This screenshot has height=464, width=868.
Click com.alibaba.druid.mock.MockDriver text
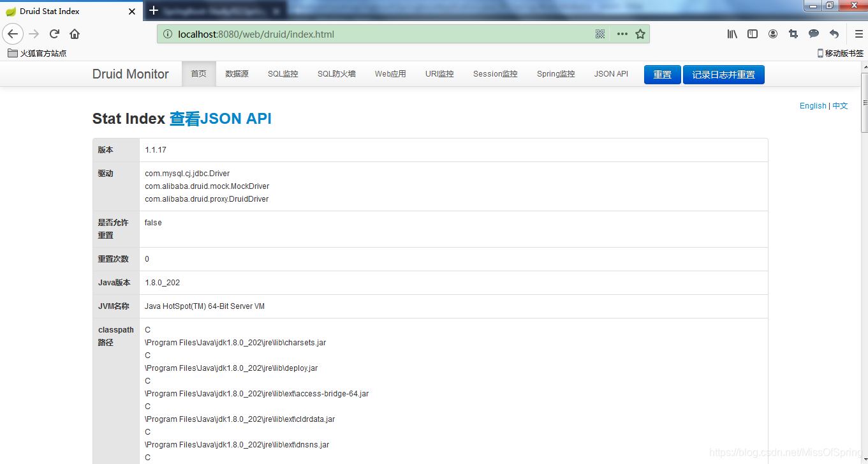[207, 186]
